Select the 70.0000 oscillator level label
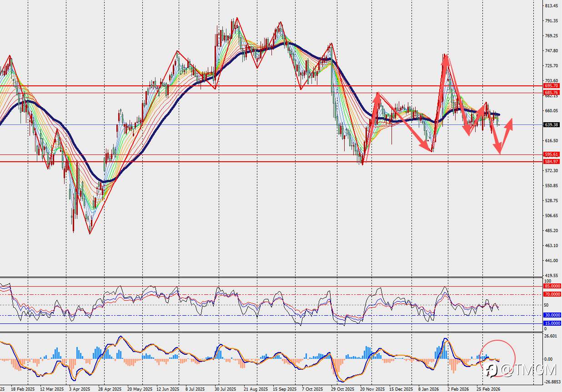This screenshot has width=562, height=392. tap(552, 294)
